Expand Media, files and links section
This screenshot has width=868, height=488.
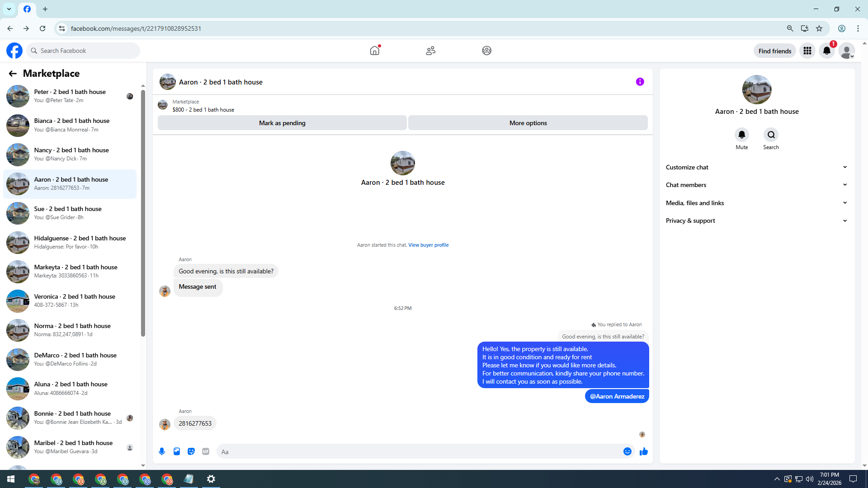(x=756, y=203)
